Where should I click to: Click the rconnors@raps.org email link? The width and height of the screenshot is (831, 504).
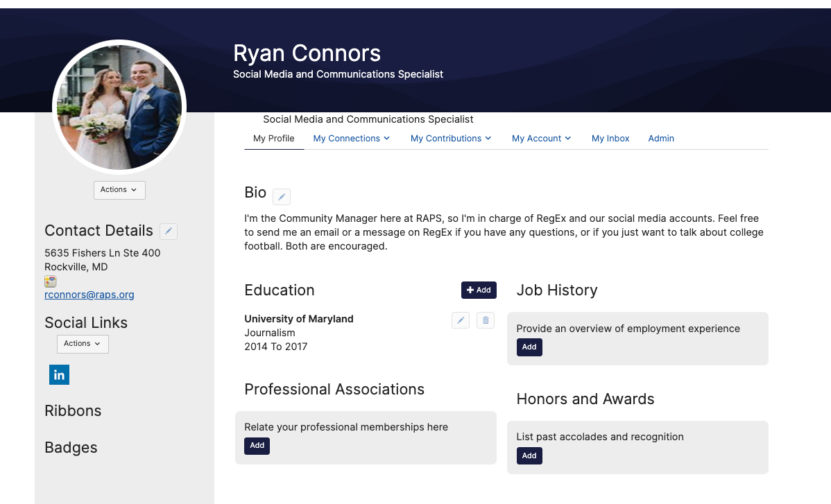tap(89, 295)
